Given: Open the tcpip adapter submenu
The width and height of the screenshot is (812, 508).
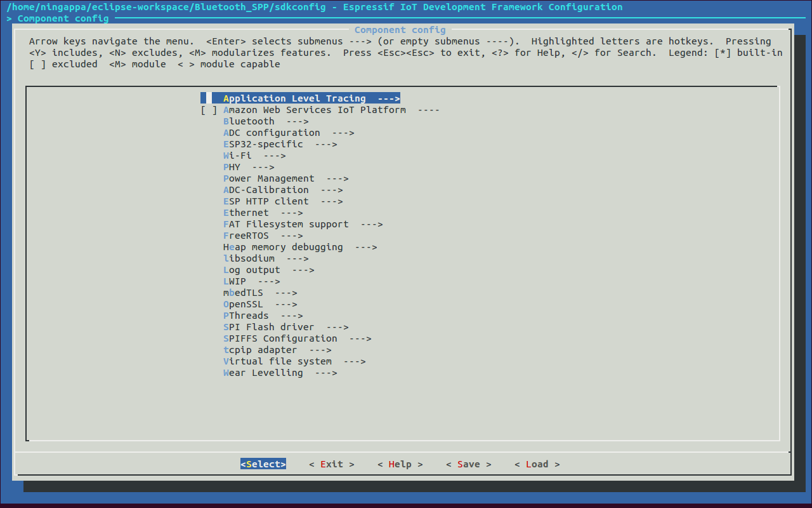Looking at the screenshot, I should click(277, 350).
